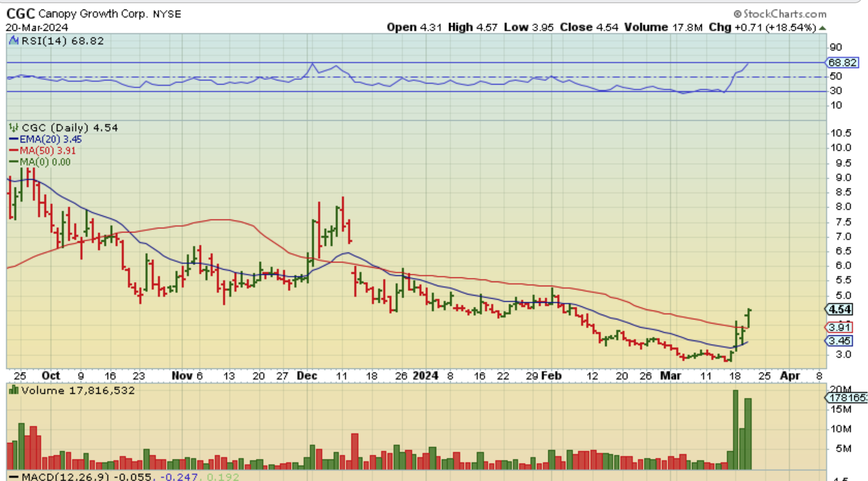This screenshot has width=868, height=481.
Task: Click the 10.5 label on the price axis
Action: click(x=840, y=133)
